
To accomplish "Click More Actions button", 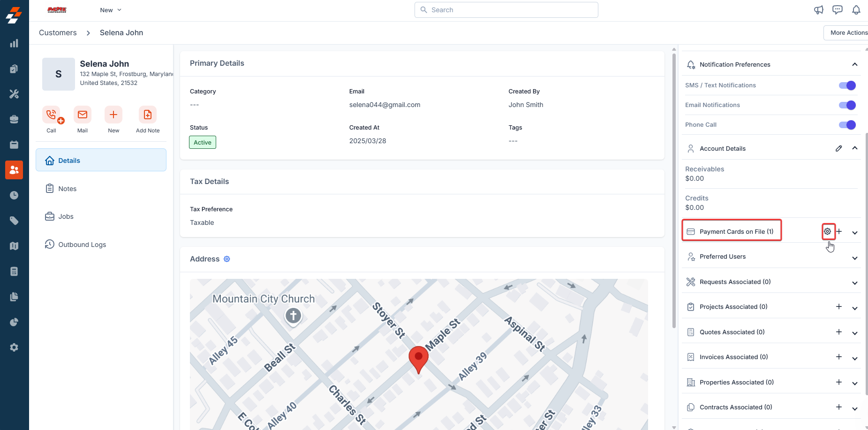I will (x=847, y=32).
